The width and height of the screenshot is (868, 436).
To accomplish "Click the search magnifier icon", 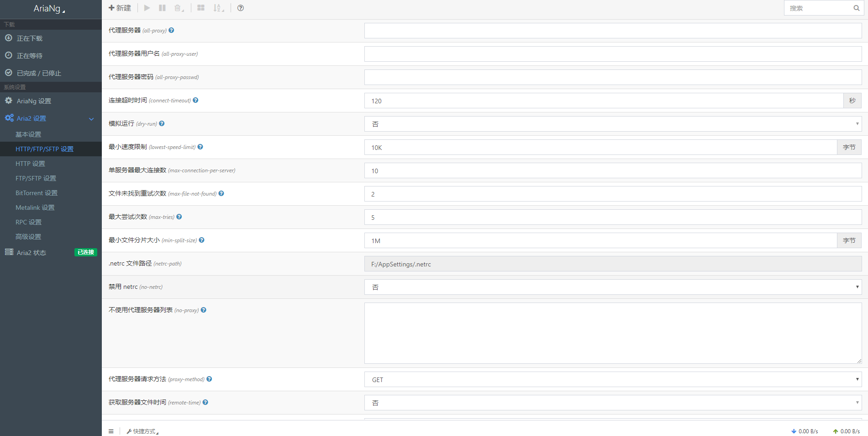I will [857, 8].
